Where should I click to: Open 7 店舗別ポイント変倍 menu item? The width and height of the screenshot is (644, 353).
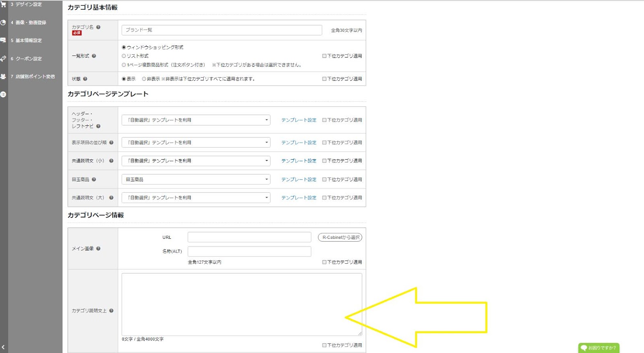[33, 76]
